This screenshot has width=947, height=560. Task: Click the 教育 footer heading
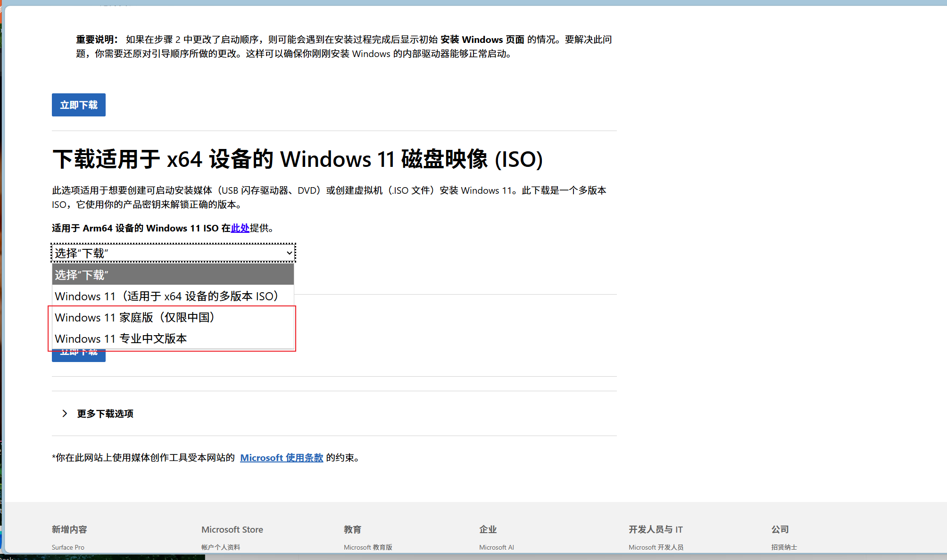tap(352, 529)
